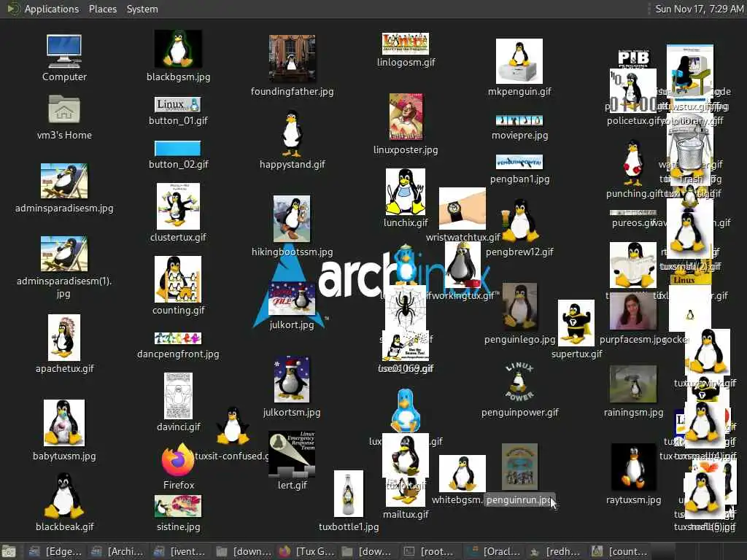Select the whitebgsm penguin icon
This screenshot has height=560, width=747.
click(462, 472)
